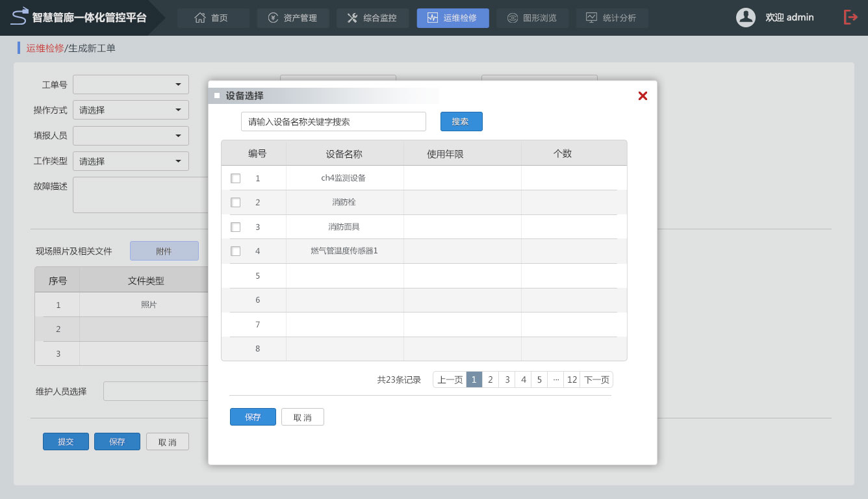Click the admin user avatar icon
The width and height of the screenshot is (868, 499).
coord(745,18)
